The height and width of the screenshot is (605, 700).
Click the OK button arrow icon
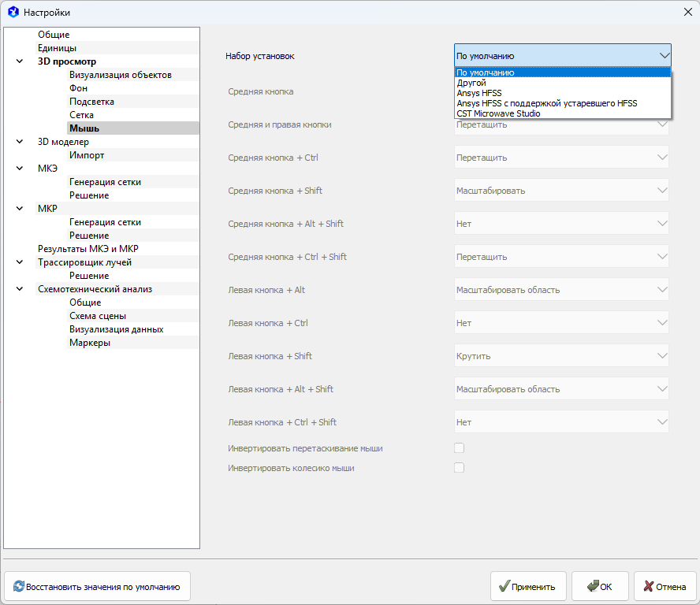(592, 586)
